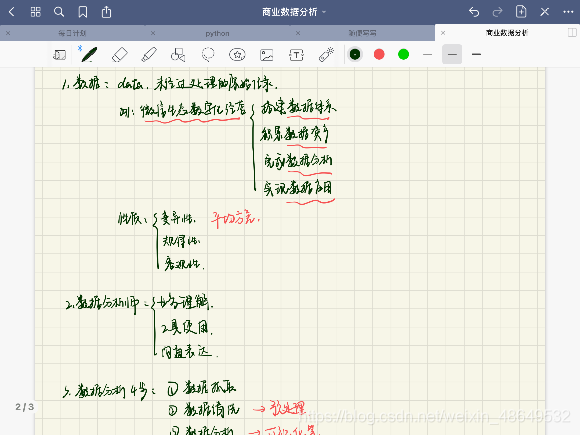This screenshot has width=580, height=435.
Task: Add a new page
Action: click(521, 12)
